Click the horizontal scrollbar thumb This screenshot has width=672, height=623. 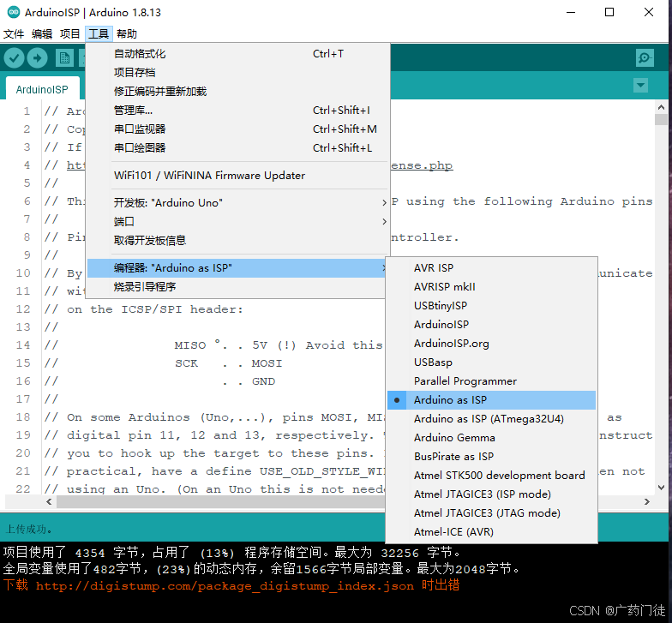[221, 501]
